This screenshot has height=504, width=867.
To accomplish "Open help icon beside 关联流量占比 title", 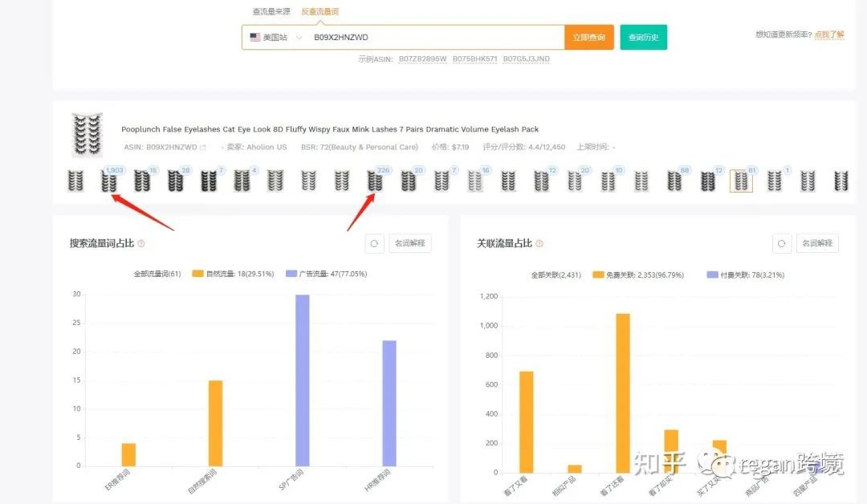I will coord(539,244).
